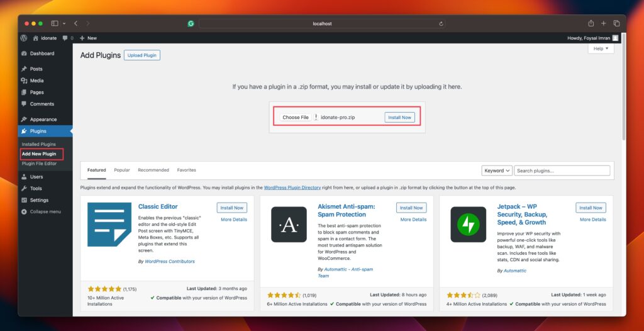This screenshot has width=644, height=331.
Task: Expand the Help panel
Action: pyautogui.click(x=601, y=48)
